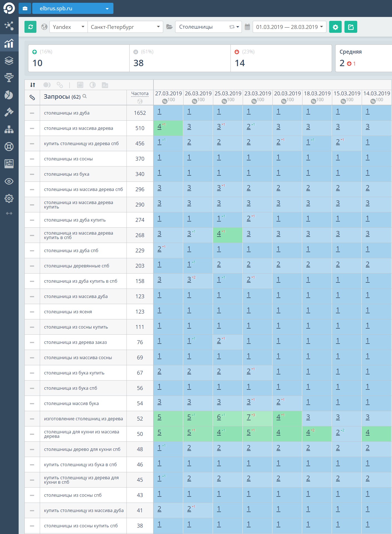Open position 6 for изготовление столешниц из дерева
392x534 pixels.
pyautogui.click(x=219, y=418)
